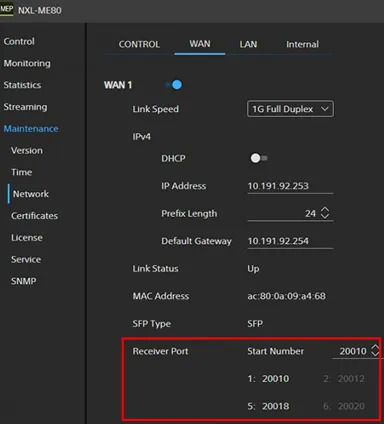384x424 pixels.
Task: Open the License maintenance page
Action: point(27,238)
